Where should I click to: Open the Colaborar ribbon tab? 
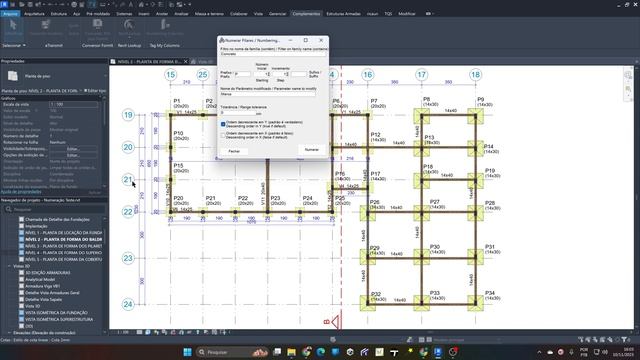pos(239,13)
